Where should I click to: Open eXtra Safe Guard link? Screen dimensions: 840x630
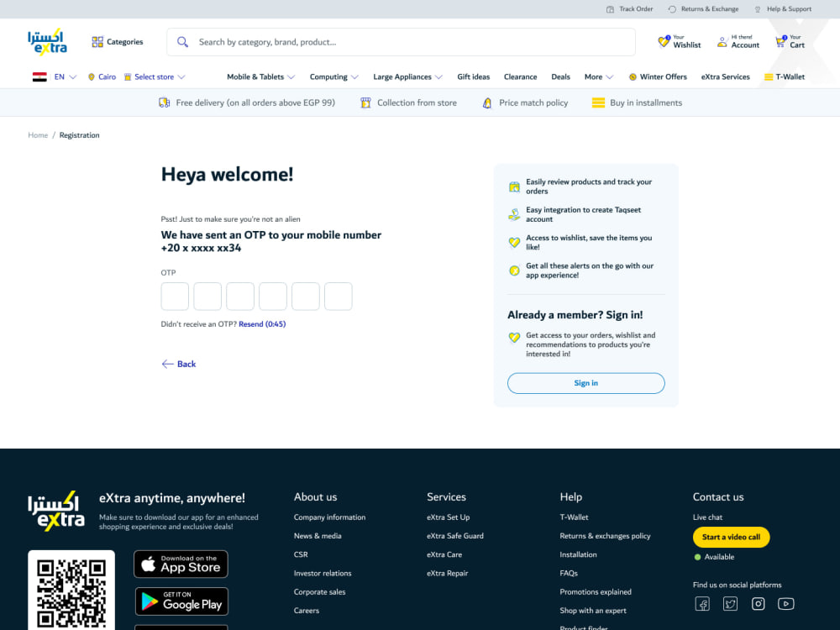tap(454, 536)
